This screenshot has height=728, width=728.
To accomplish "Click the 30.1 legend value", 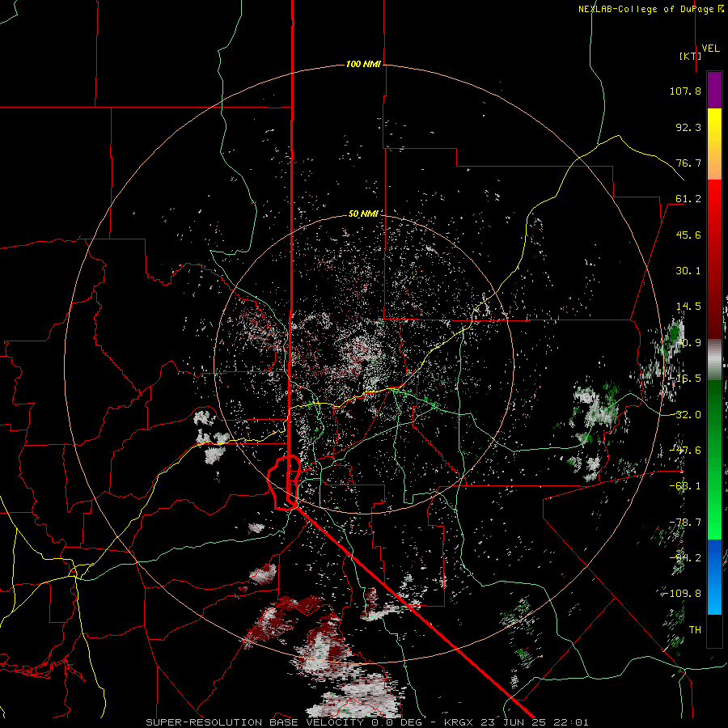I will pyautogui.click(x=688, y=271).
